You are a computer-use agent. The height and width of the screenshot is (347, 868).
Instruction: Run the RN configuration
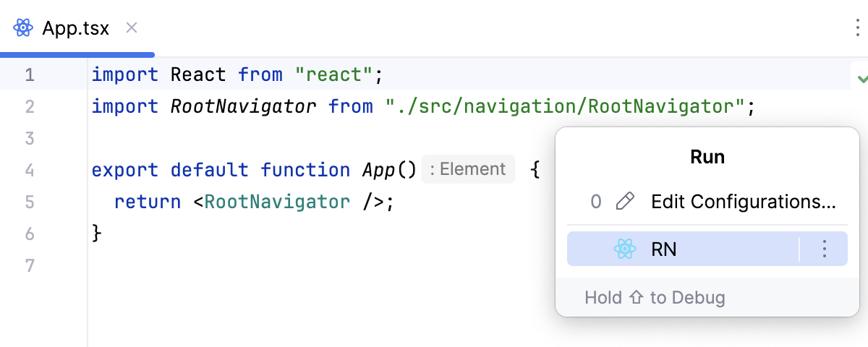pos(664,249)
